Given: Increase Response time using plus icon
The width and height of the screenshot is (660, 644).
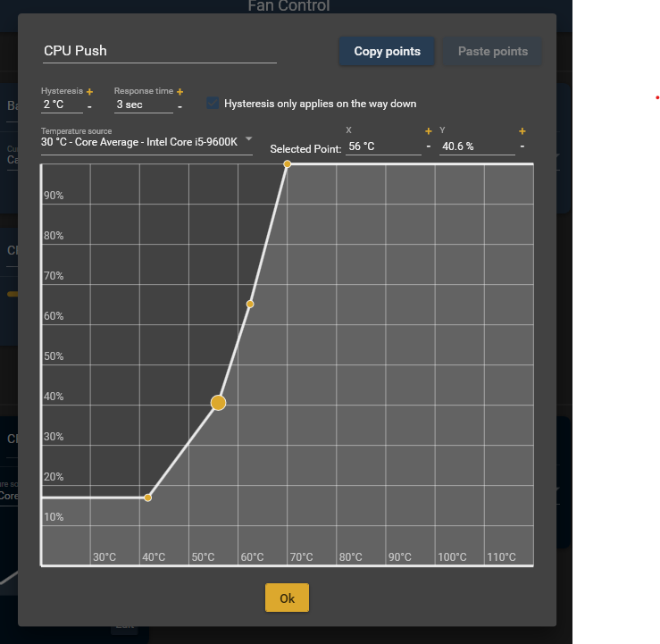Looking at the screenshot, I should (180, 92).
